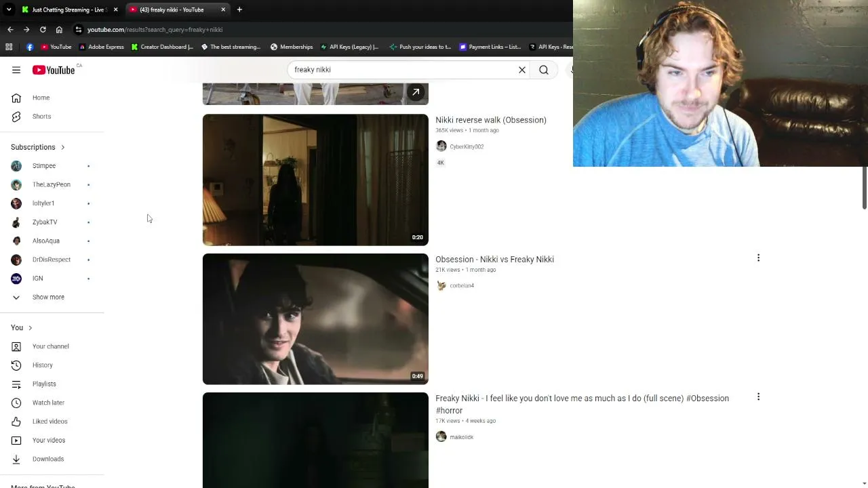Go forward in browser history

click(x=26, y=30)
